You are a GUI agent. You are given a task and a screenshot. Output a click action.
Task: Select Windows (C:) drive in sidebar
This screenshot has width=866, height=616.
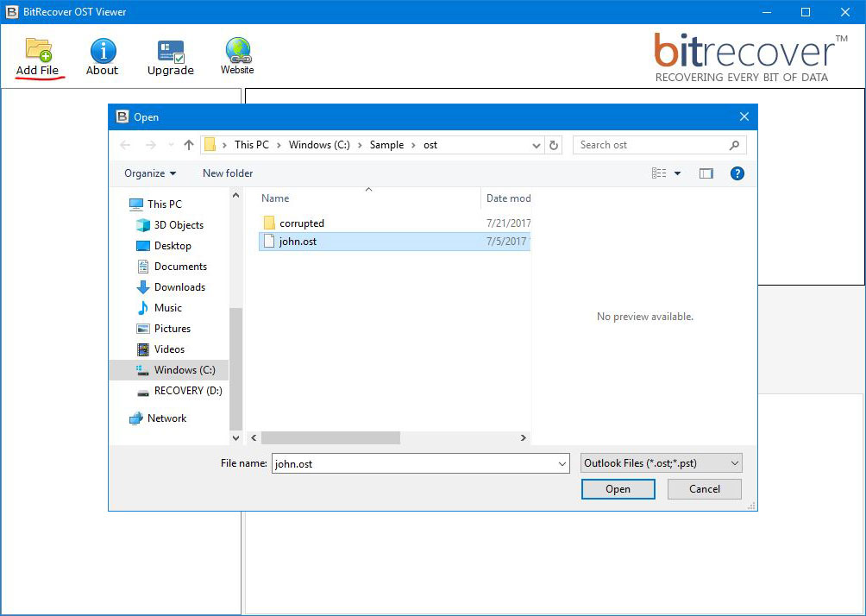tap(169, 370)
